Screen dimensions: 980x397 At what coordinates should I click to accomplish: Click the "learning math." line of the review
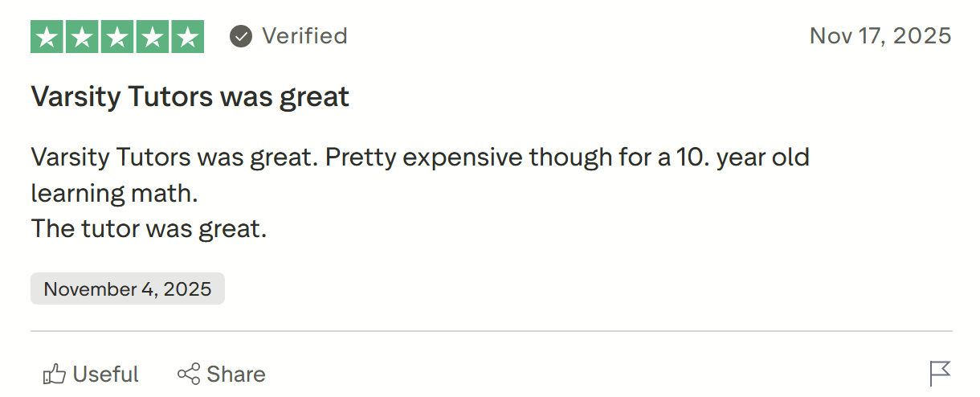click(x=113, y=194)
